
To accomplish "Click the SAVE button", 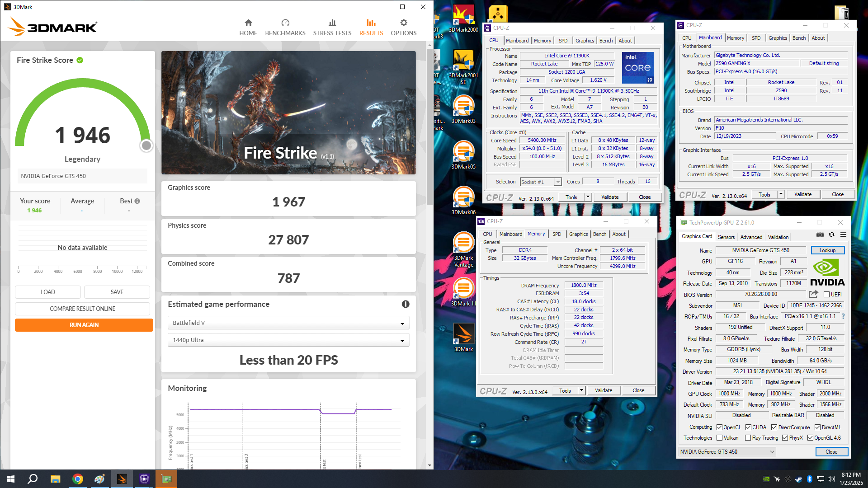I will pyautogui.click(x=117, y=292).
